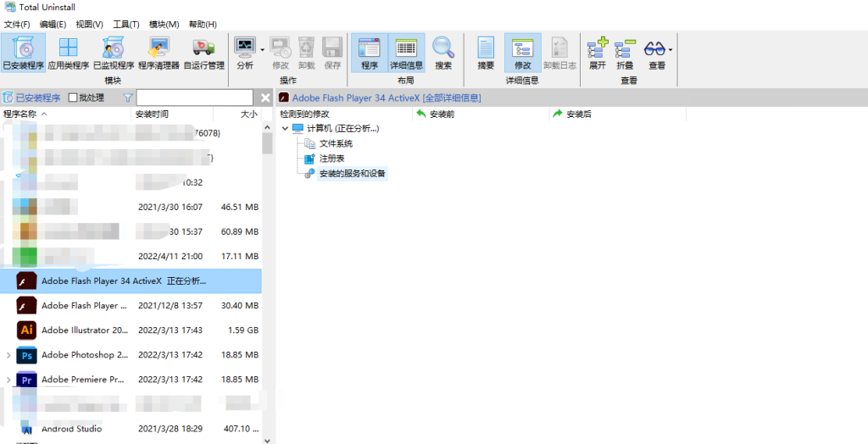Open the 已监视程序 module
This screenshot has width=868, height=444.
click(x=114, y=53)
